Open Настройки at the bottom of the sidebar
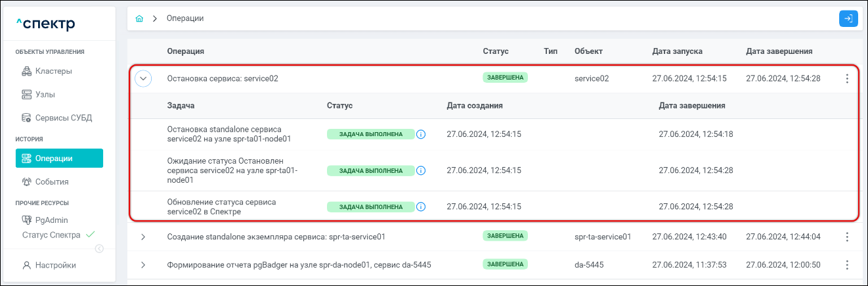The height and width of the screenshot is (286, 868). pyautogui.click(x=55, y=266)
